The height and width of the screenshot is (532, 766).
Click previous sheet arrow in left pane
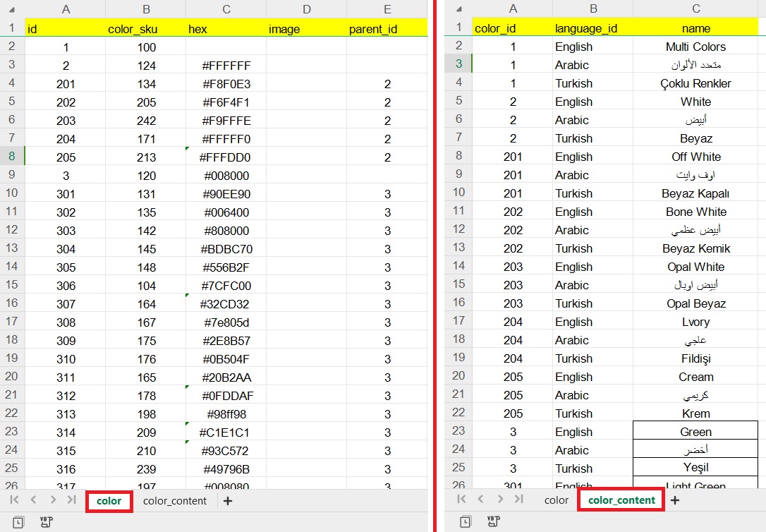(x=33, y=500)
